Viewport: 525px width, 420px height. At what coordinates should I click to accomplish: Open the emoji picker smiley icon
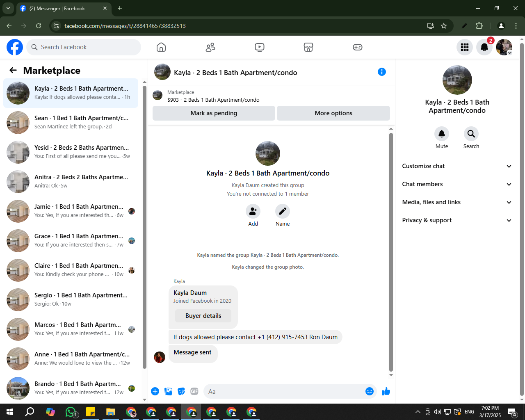(x=370, y=391)
